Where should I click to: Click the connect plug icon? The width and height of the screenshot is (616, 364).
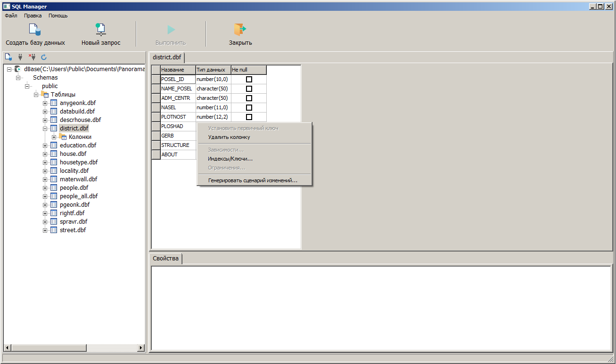coord(20,57)
